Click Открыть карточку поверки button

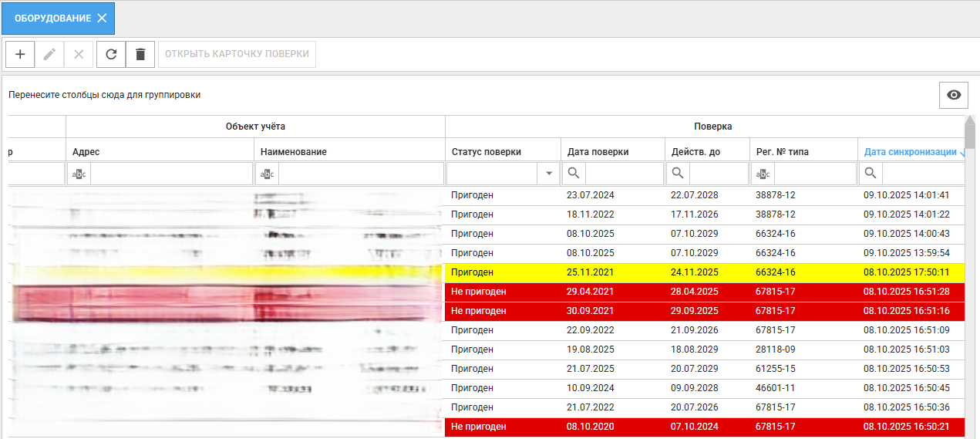tap(237, 55)
